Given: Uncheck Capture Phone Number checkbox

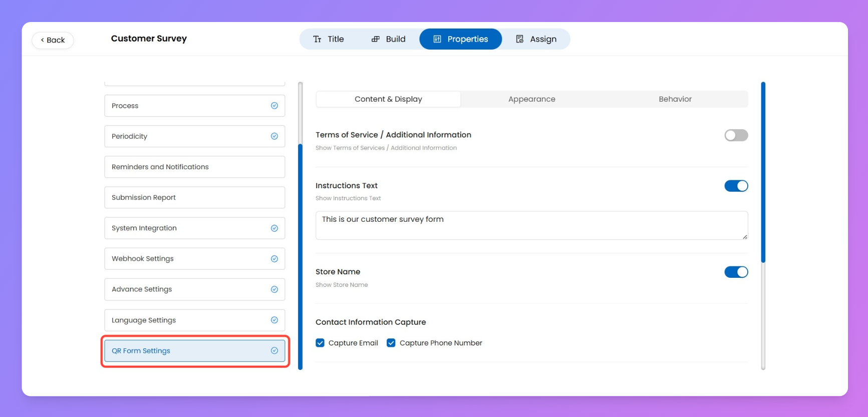Looking at the screenshot, I should 391,343.
